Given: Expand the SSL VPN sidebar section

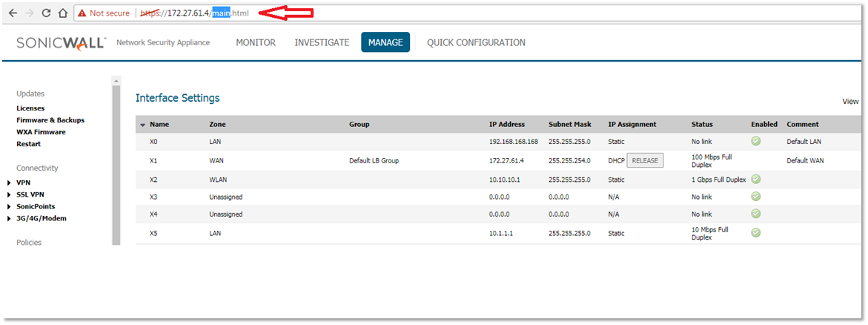Looking at the screenshot, I should point(10,194).
